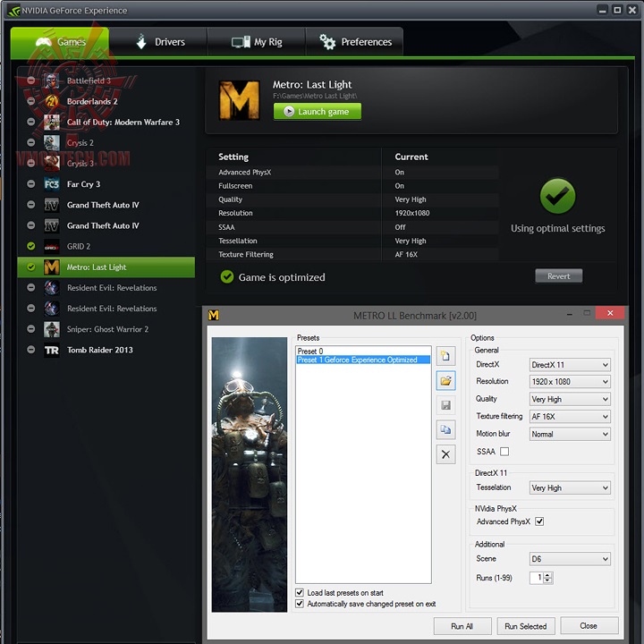The height and width of the screenshot is (644, 644).
Task: Open the Scene dropdown
Action: tap(570, 559)
